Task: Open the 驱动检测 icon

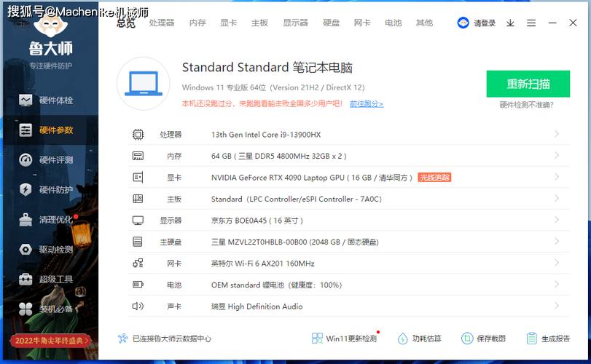Action: (26, 249)
